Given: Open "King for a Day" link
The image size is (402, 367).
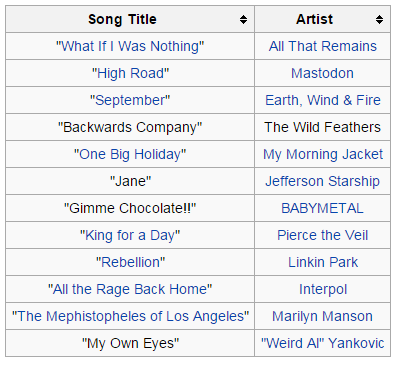Looking at the screenshot, I should click(130, 235).
